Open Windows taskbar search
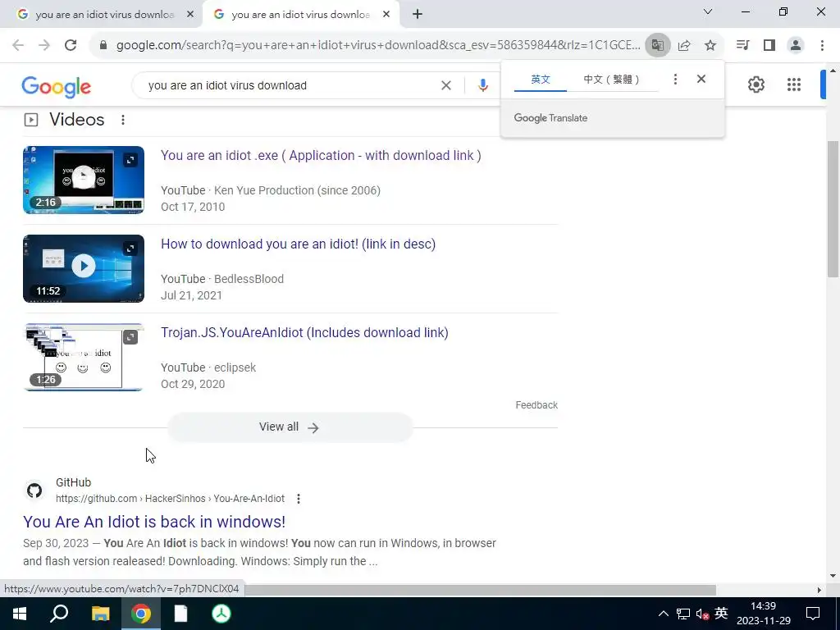This screenshot has height=630, width=840. [x=59, y=614]
